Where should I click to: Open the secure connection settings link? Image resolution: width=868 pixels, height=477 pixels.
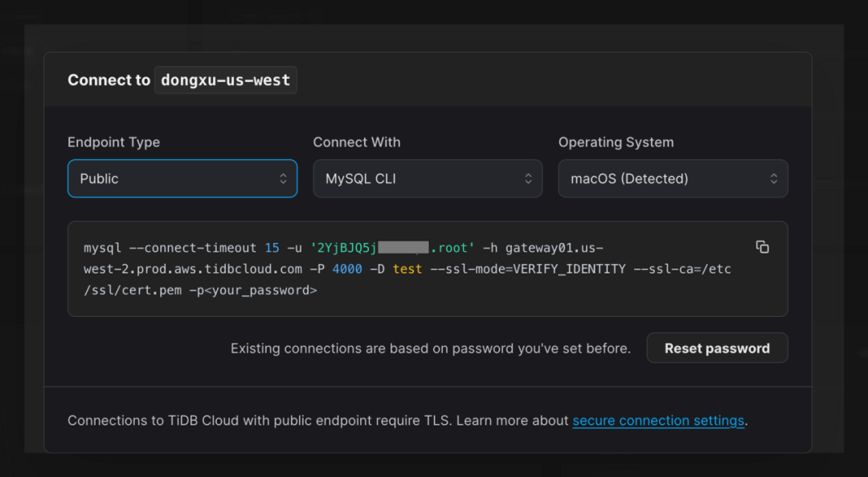pyautogui.click(x=658, y=421)
